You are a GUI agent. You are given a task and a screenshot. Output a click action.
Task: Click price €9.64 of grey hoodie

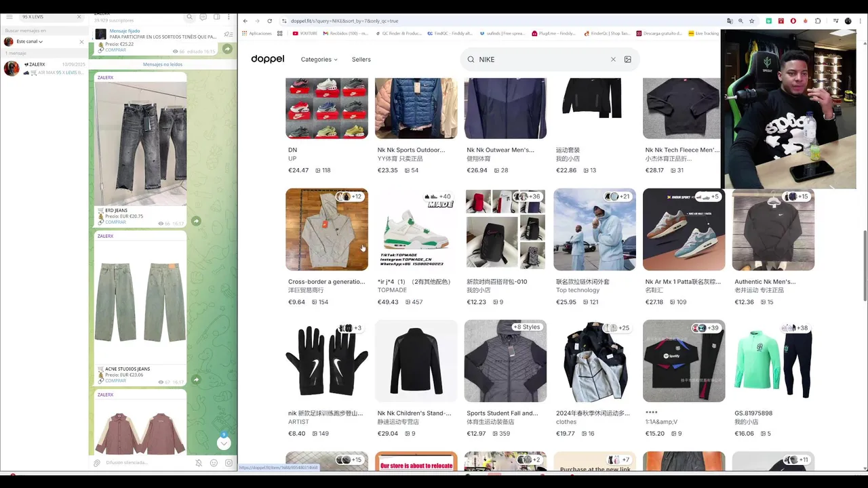[296, 302]
